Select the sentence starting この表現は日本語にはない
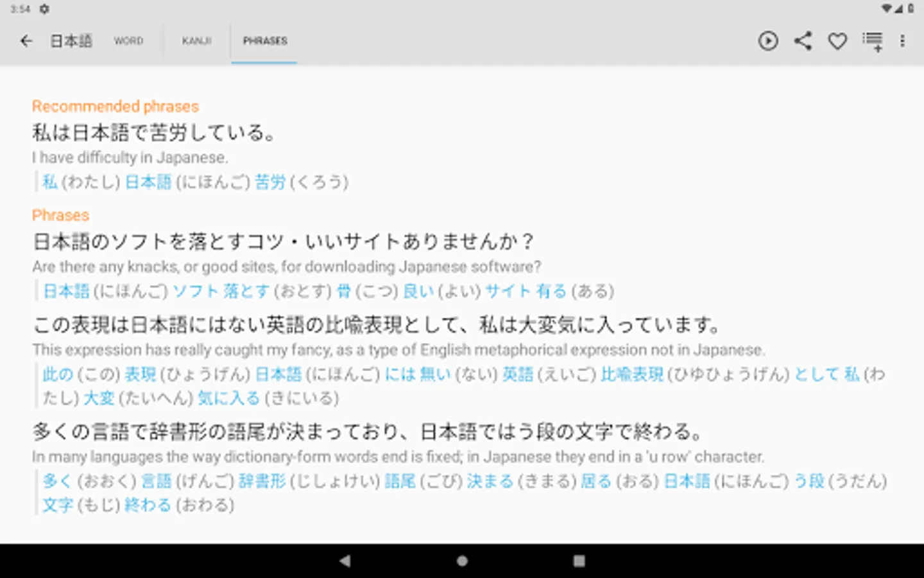Image resolution: width=924 pixels, height=578 pixels. point(377,325)
